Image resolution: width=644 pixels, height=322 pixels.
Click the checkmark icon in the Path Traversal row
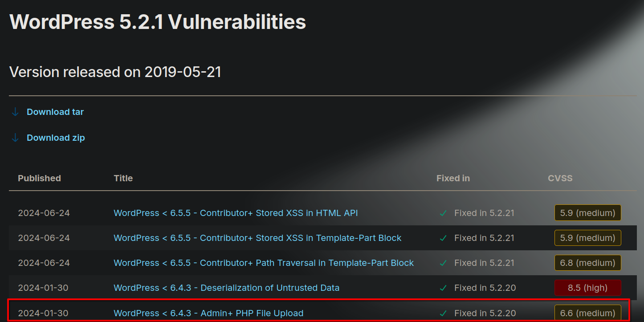tap(443, 263)
